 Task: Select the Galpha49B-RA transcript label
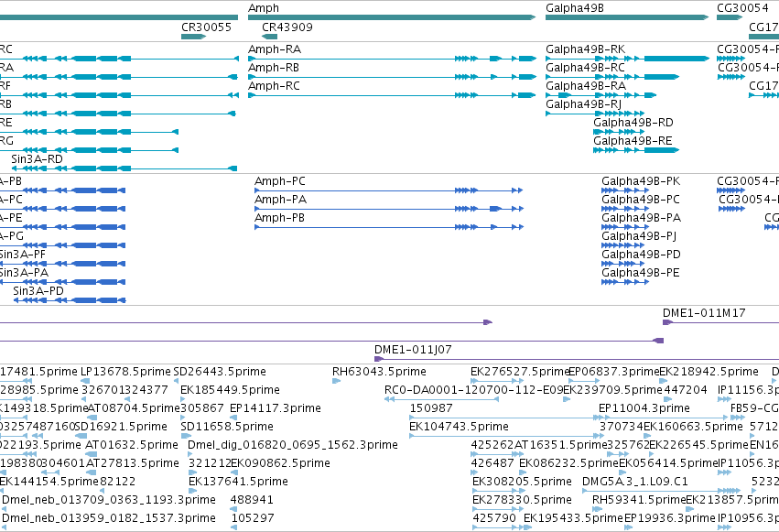click(x=586, y=86)
